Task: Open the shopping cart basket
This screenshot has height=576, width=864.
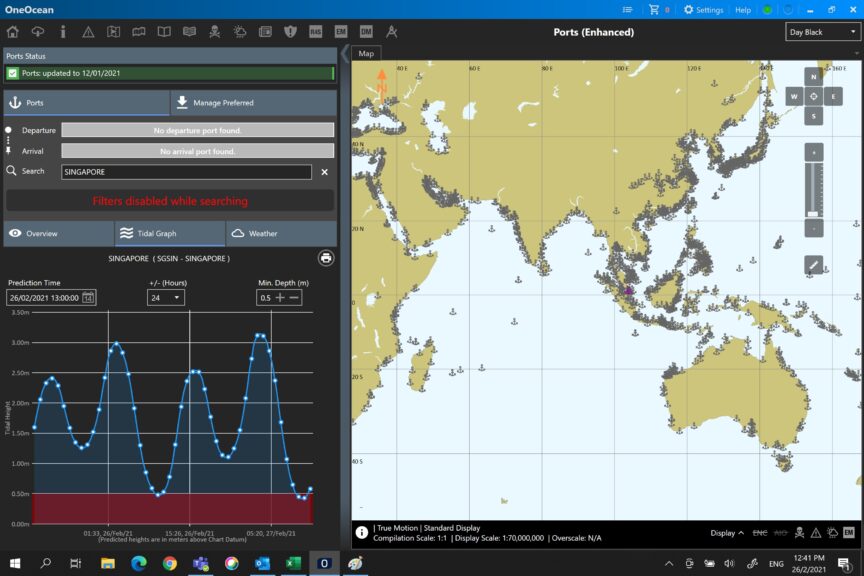Action: coord(654,10)
